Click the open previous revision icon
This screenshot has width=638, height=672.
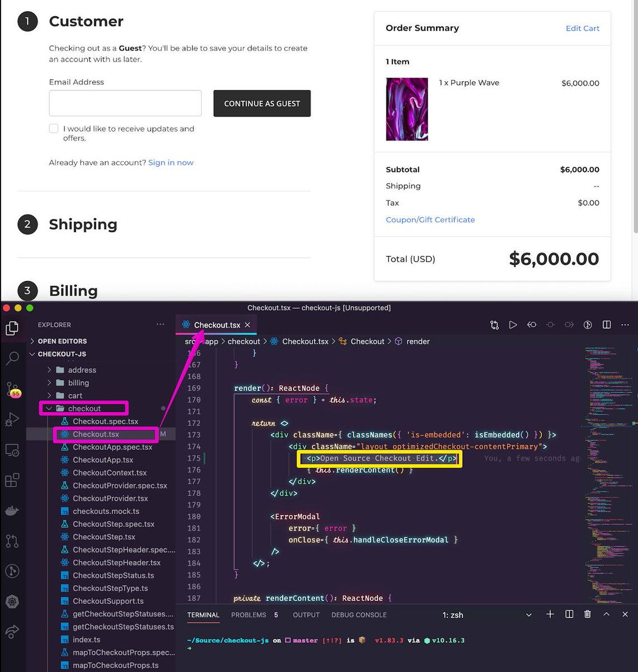point(532,325)
